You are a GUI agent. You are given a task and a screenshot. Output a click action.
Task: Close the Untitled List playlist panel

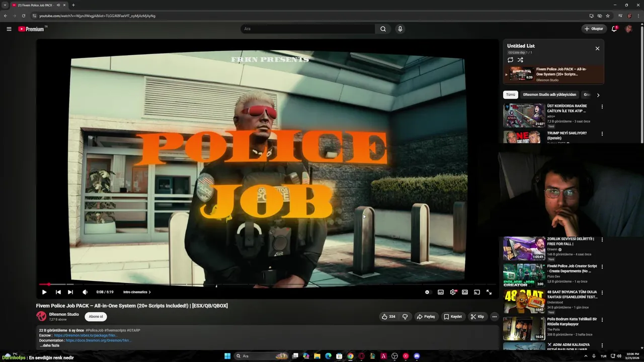(597, 48)
